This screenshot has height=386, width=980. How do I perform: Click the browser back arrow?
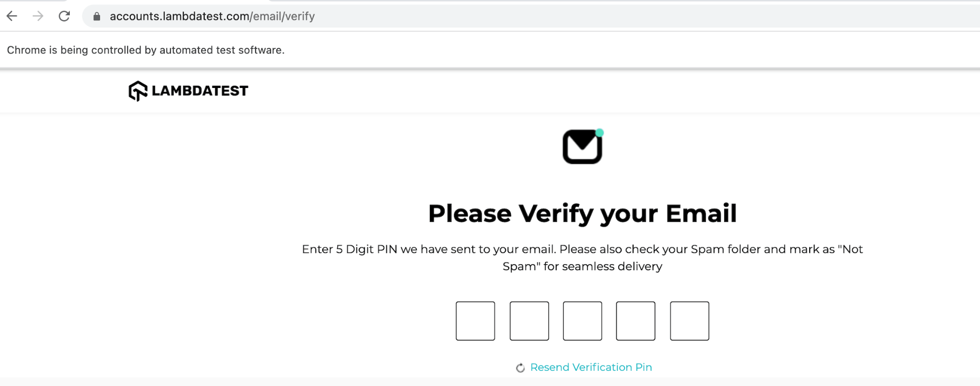click(12, 16)
